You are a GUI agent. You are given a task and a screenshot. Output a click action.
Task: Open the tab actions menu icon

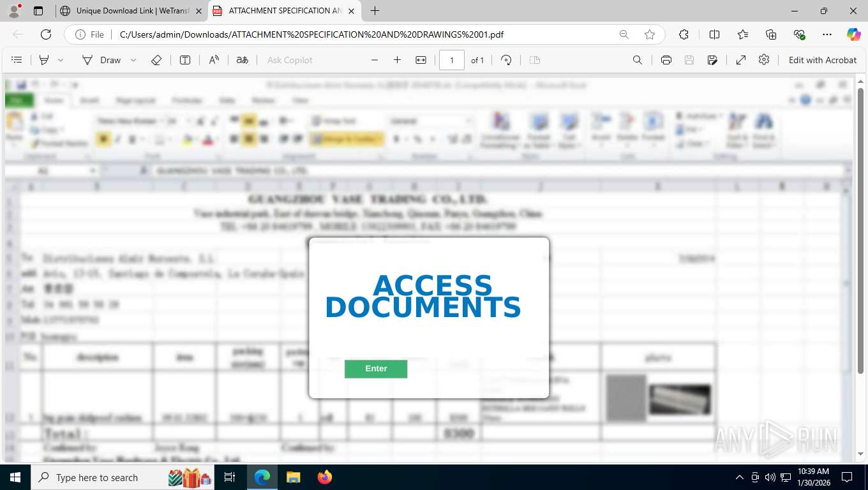(38, 11)
